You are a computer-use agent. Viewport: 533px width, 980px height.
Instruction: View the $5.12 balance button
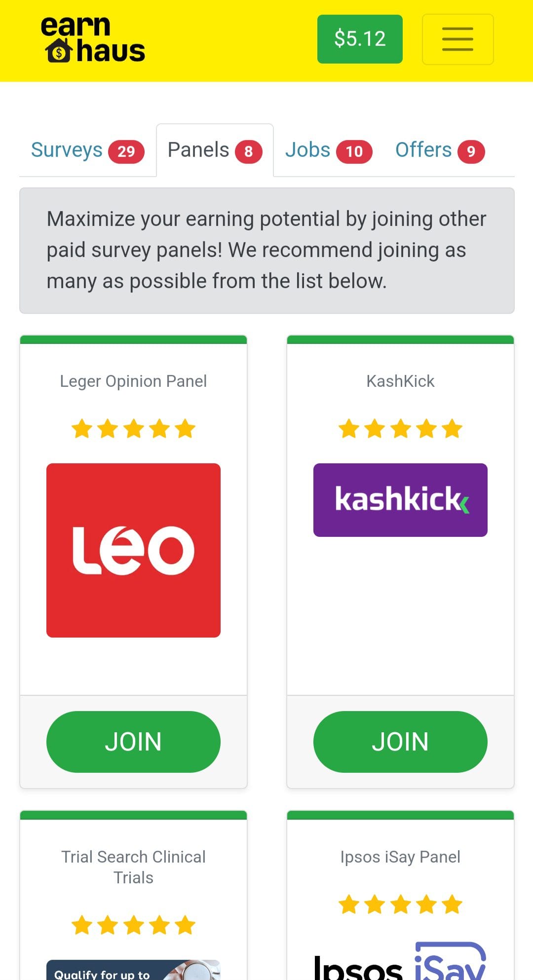click(x=360, y=39)
